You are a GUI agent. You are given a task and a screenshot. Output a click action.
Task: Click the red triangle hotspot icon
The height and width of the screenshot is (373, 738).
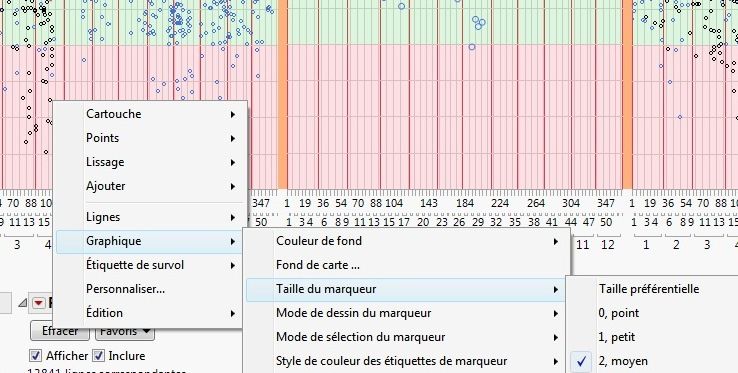click(38, 304)
